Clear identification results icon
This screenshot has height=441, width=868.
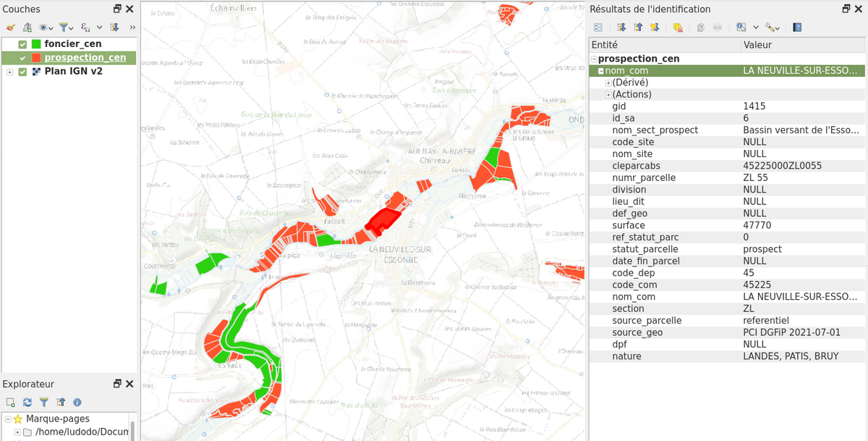(x=678, y=28)
